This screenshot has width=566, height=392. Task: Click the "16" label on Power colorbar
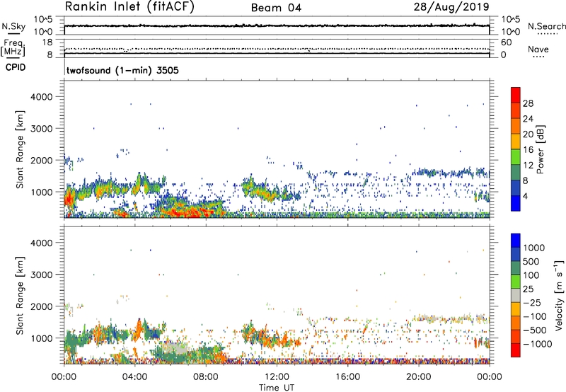pyautogui.click(x=528, y=150)
